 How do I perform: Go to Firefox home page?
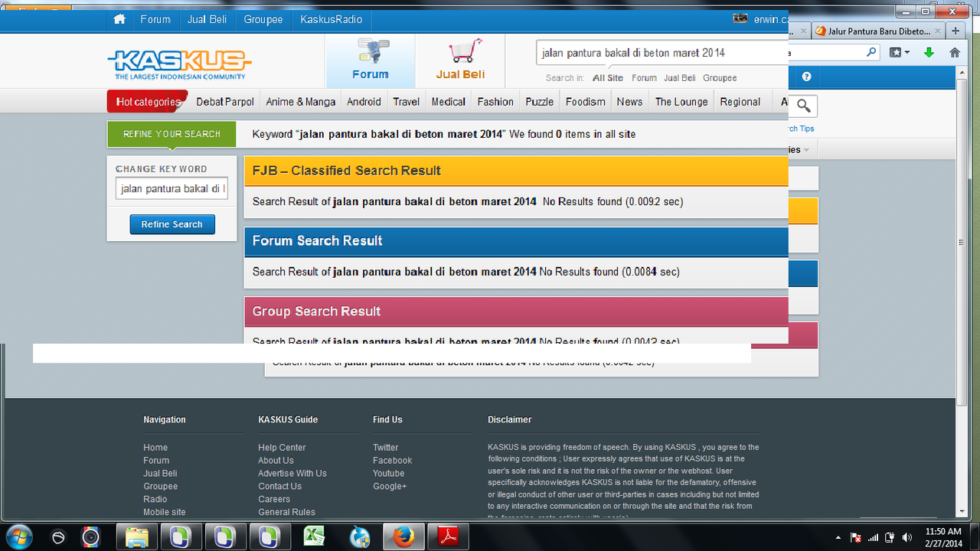955,52
